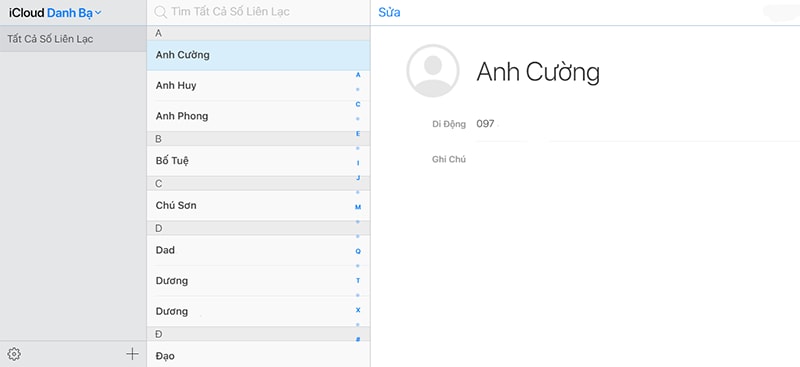800x367 pixels.
Task: Jump to letter C in the alphabet index
Action: pyautogui.click(x=358, y=104)
